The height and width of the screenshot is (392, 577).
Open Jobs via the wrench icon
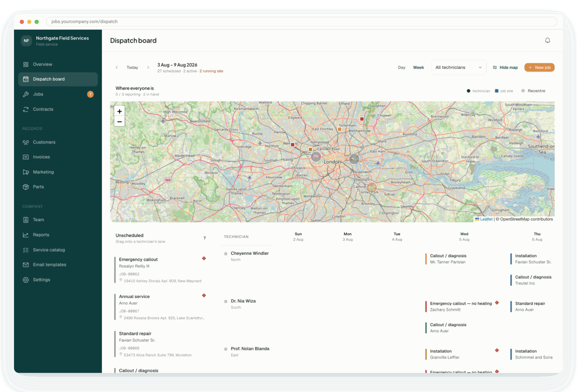click(26, 94)
